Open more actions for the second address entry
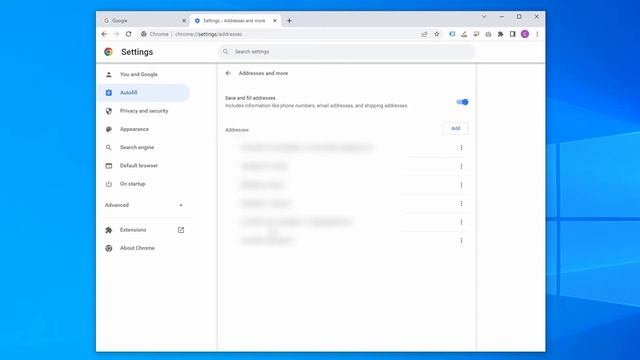The height and width of the screenshot is (360, 640). [461, 167]
